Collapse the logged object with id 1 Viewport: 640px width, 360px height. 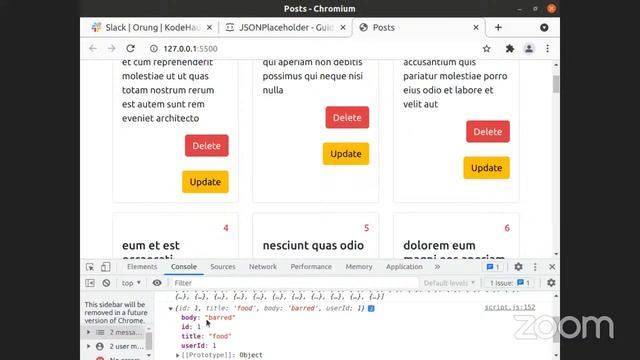tap(171, 309)
